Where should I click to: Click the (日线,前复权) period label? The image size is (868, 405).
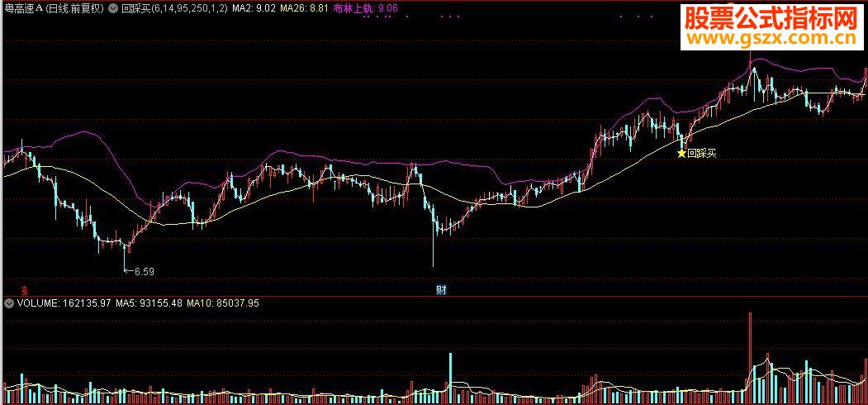(74, 9)
